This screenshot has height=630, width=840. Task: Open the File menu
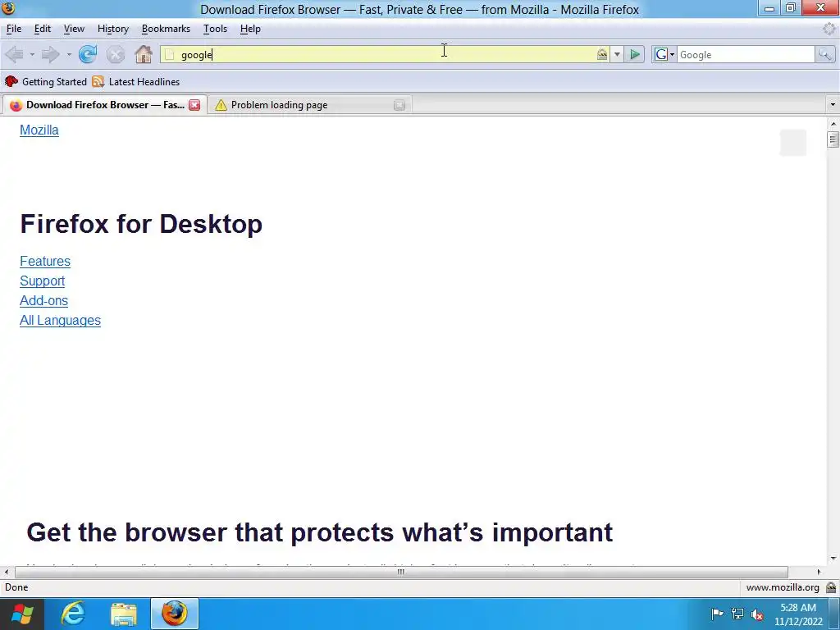click(x=14, y=29)
